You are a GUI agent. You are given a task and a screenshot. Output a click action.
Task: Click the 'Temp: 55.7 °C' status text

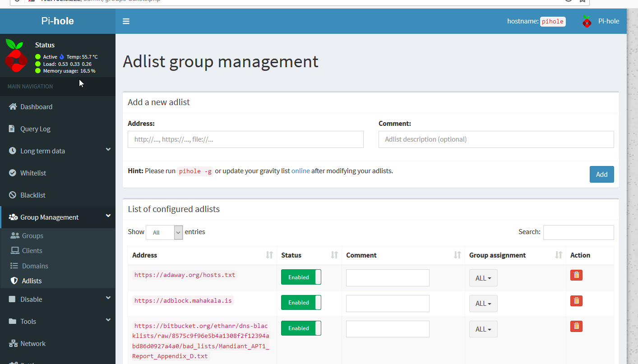tap(82, 57)
